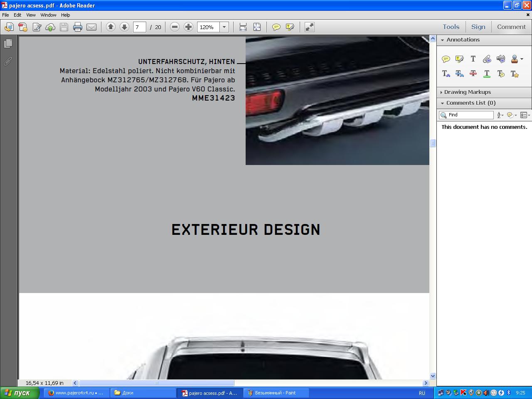Go to previous page with up arrow
This screenshot has height=399, width=532.
click(111, 27)
